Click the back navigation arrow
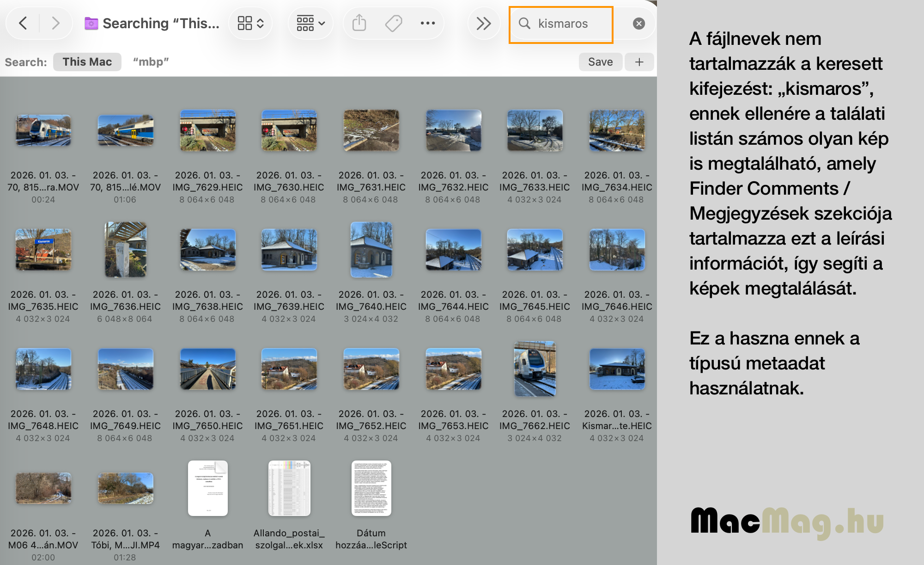The height and width of the screenshot is (565, 924). (x=23, y=23)
